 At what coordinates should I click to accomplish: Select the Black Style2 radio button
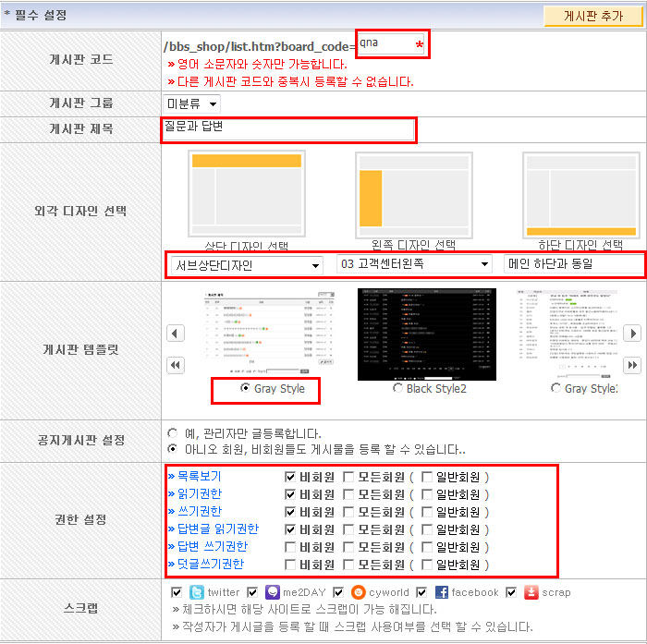tap(397, 388)
